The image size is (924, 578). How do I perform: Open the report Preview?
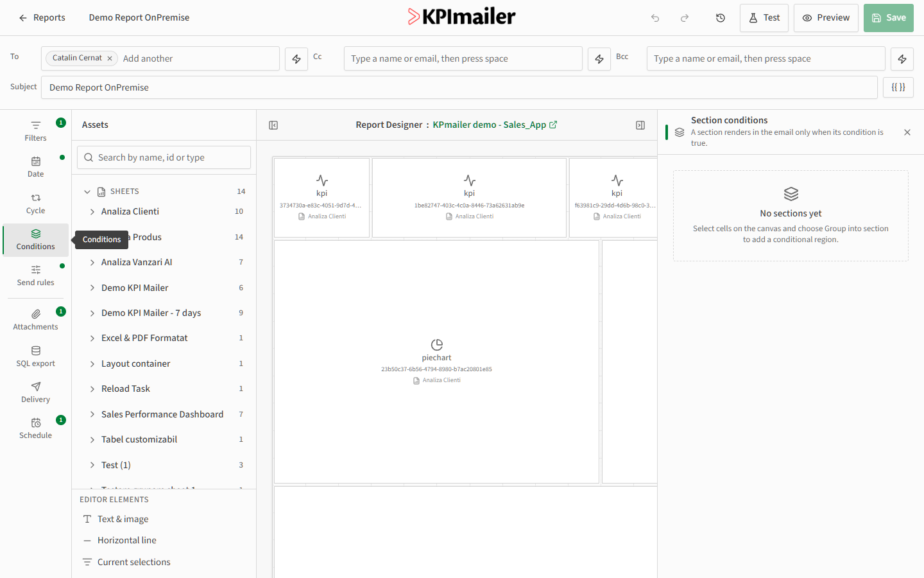826,18
